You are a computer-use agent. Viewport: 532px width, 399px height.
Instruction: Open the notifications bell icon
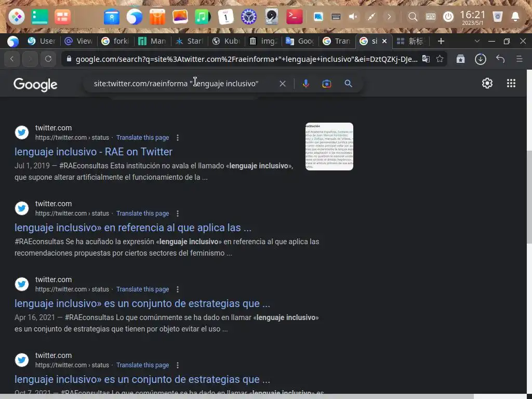(x=515, y=17)
